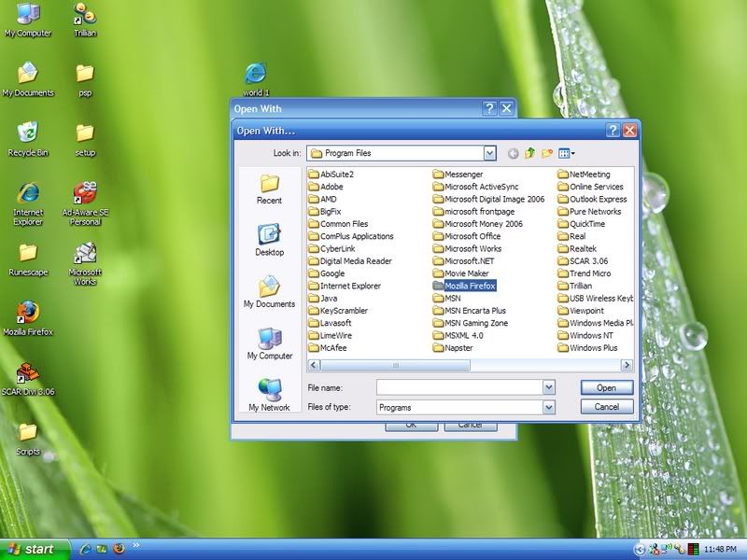Open the View Menu dropdown
Viewport: 747px width, 560px height.
(567, 153)
